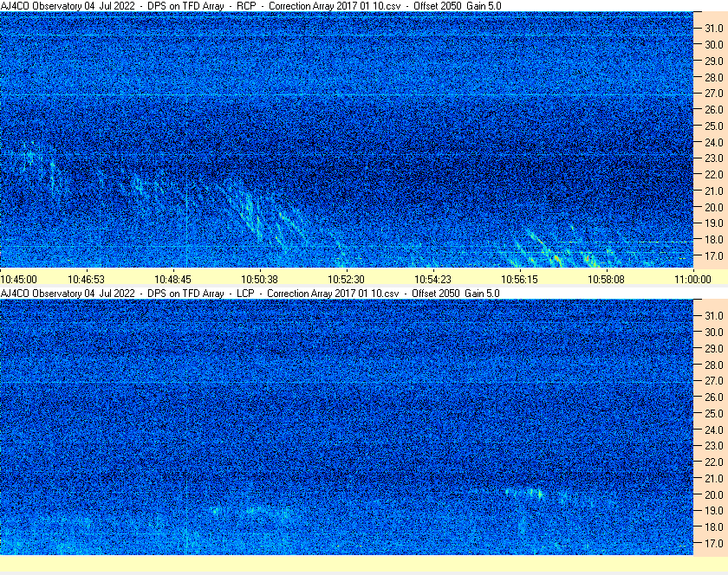Click the 25.0 frequency label on RCP plot
Image resolution: width=728 pixels, height=575 pixels.
pos(714,126)
